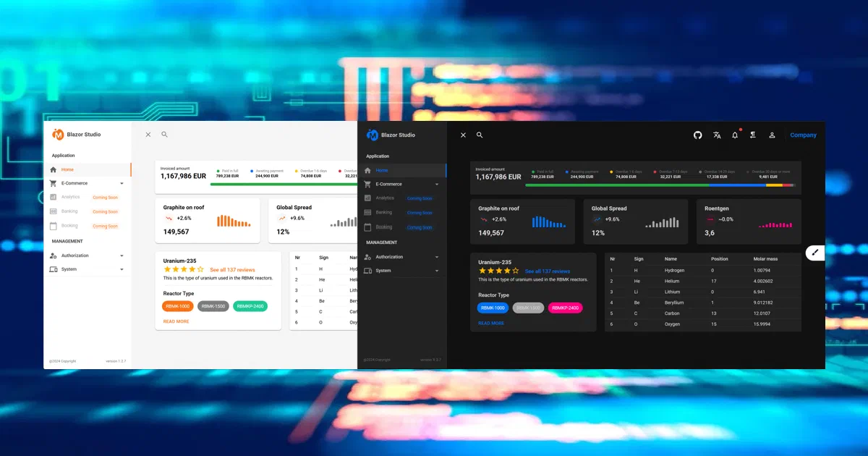Expand System arrow in light sidebar
This screenshot has width=868, height=456.
[x=122, y=269]
